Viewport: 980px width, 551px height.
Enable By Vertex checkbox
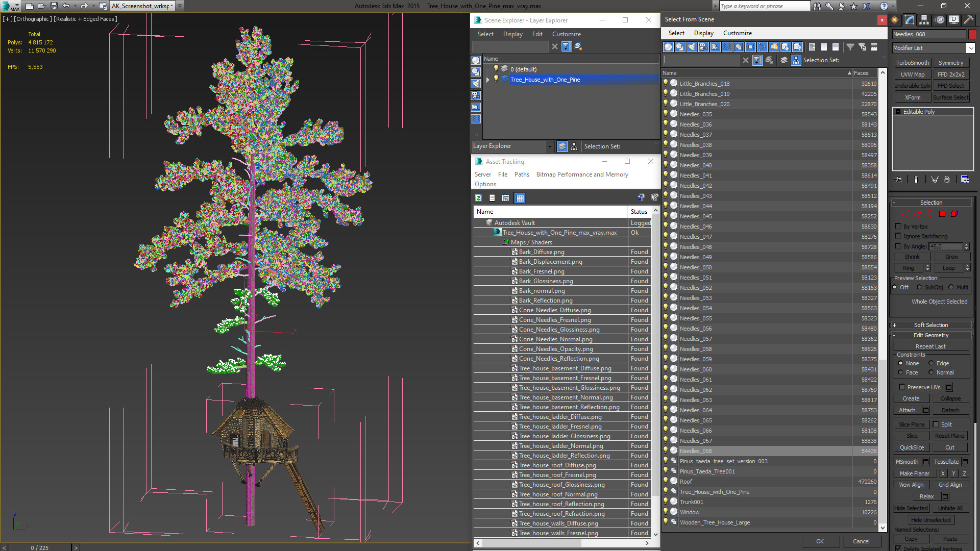pyautogui.click(x=898, y=227)
